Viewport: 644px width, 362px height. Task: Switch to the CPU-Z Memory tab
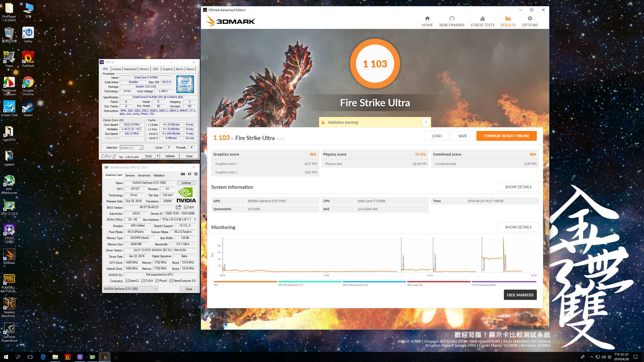144,69
